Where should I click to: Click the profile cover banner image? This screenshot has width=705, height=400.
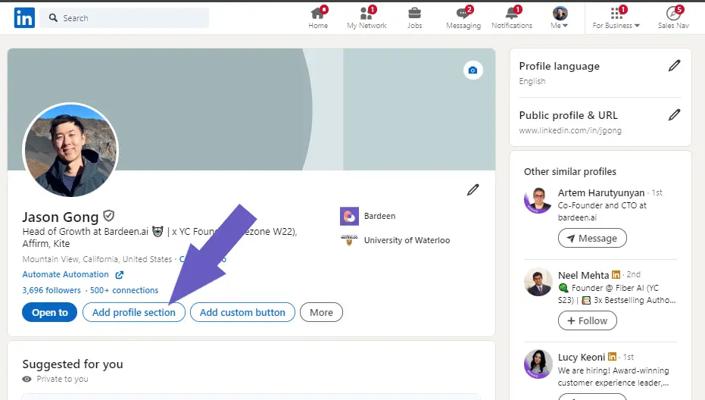(x=251, y=109)
